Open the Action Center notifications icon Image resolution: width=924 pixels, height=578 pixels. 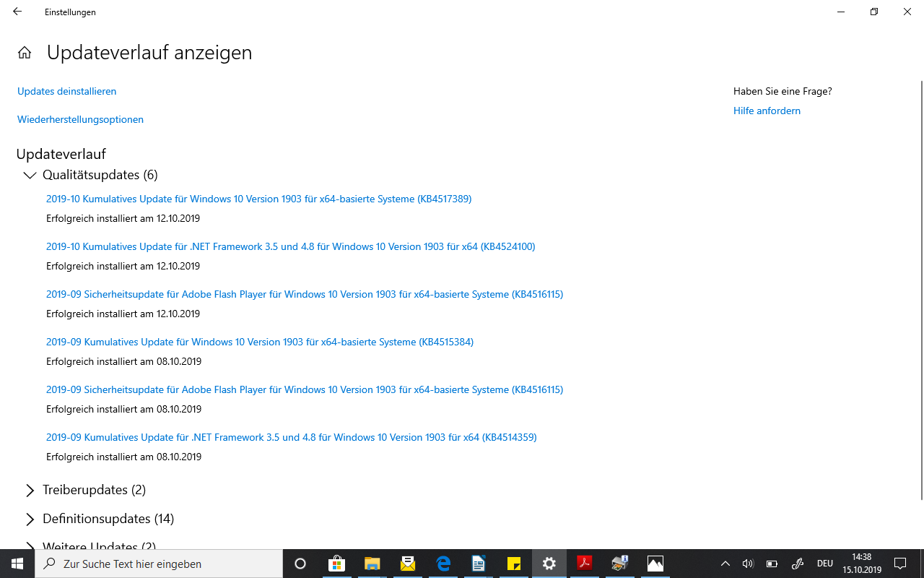(900, 564)
